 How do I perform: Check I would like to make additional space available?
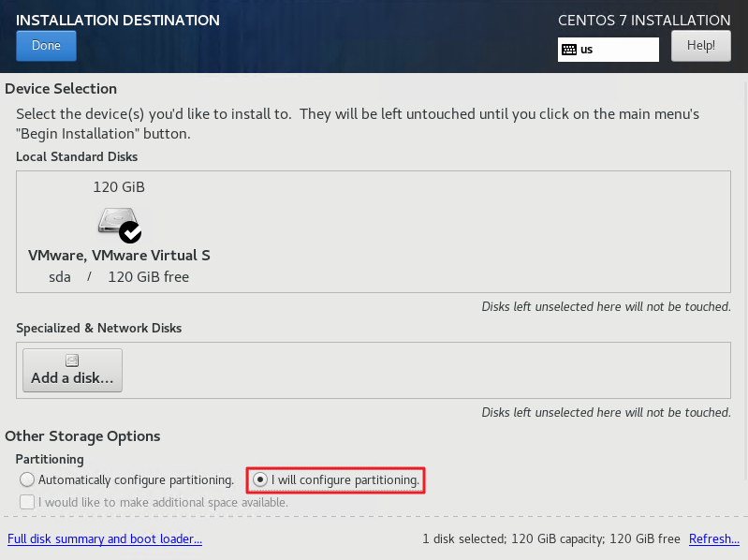coord(154,502)
